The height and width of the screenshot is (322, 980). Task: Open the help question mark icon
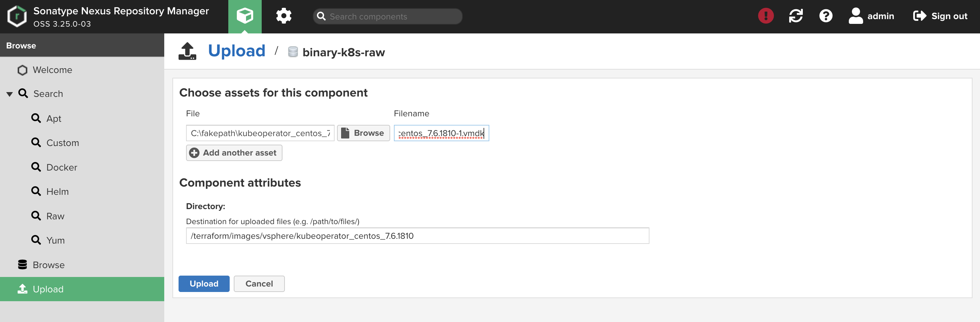point(826,16)
